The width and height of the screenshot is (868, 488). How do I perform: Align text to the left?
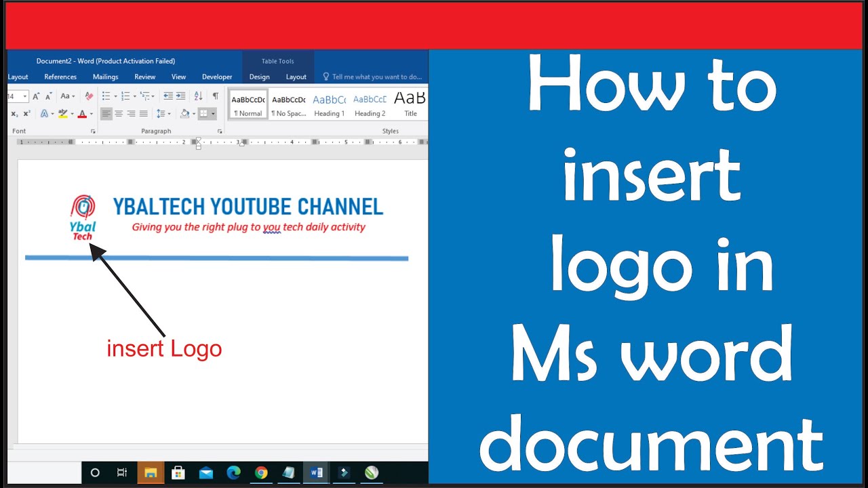point(106,114)
